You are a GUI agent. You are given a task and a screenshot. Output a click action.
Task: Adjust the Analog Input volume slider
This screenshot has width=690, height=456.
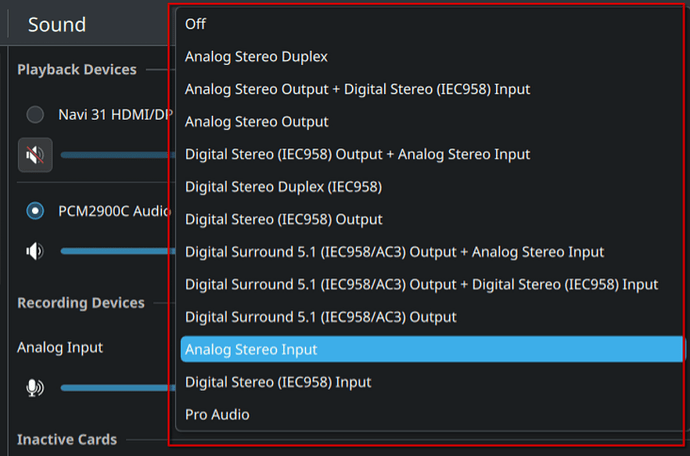pyautogui.click(x=118, y=388)
